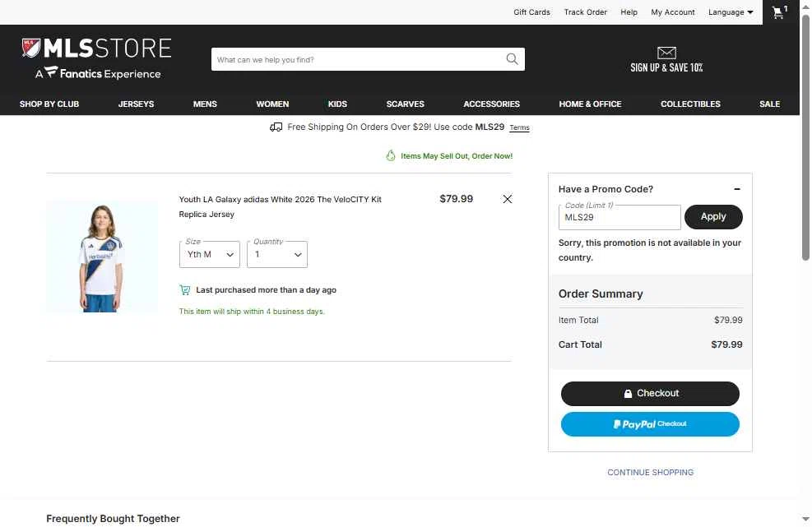Viewport: 812px width, 527px height.
Task: View free shipping Terms
Action: (x=519, y=128)
